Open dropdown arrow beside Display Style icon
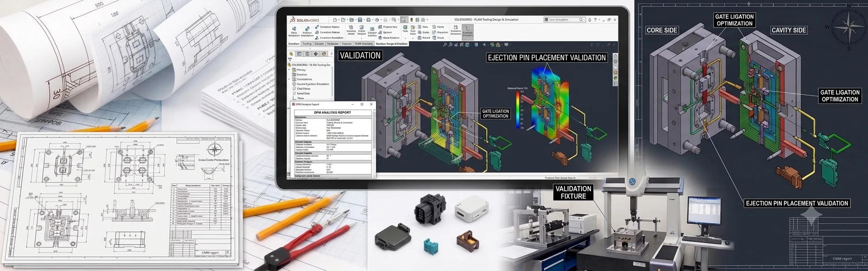The width and height of the screenshot is (868, 271). tap(480, 44)
